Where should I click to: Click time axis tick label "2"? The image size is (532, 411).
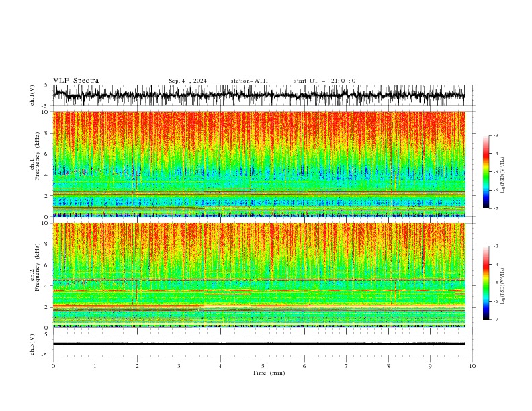point(137,366)
